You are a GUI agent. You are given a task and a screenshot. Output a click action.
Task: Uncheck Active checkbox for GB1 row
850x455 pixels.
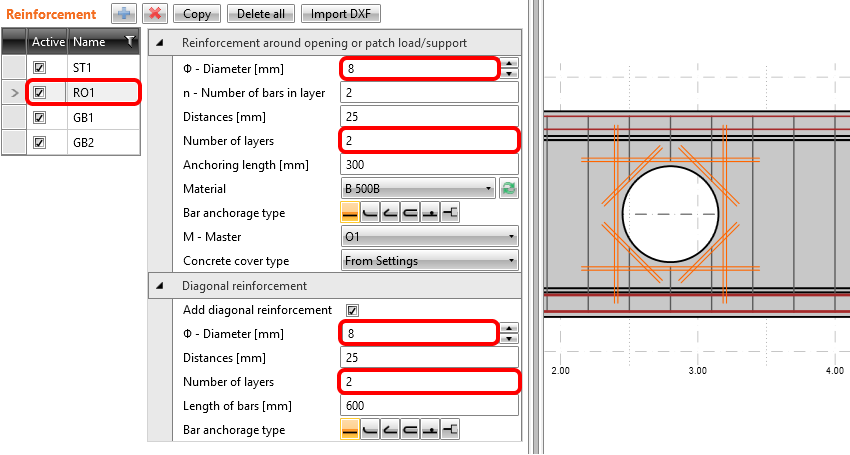tap(40, 117)
